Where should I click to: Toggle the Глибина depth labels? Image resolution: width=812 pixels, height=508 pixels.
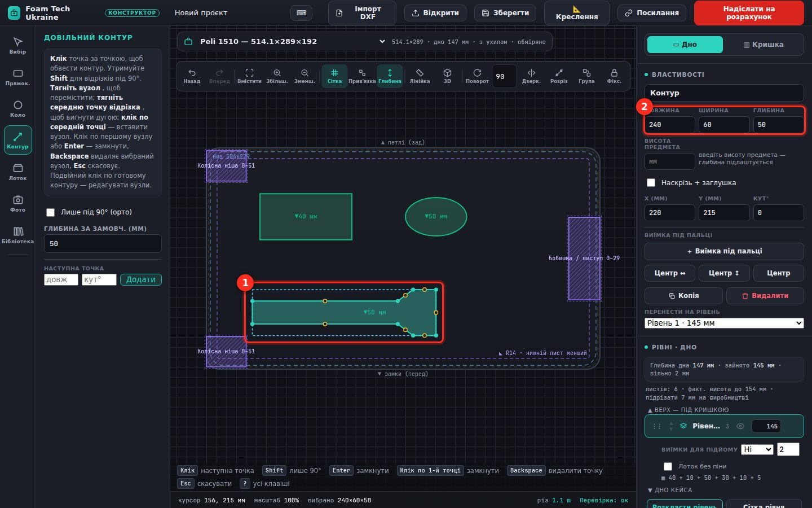coord(390,76)
